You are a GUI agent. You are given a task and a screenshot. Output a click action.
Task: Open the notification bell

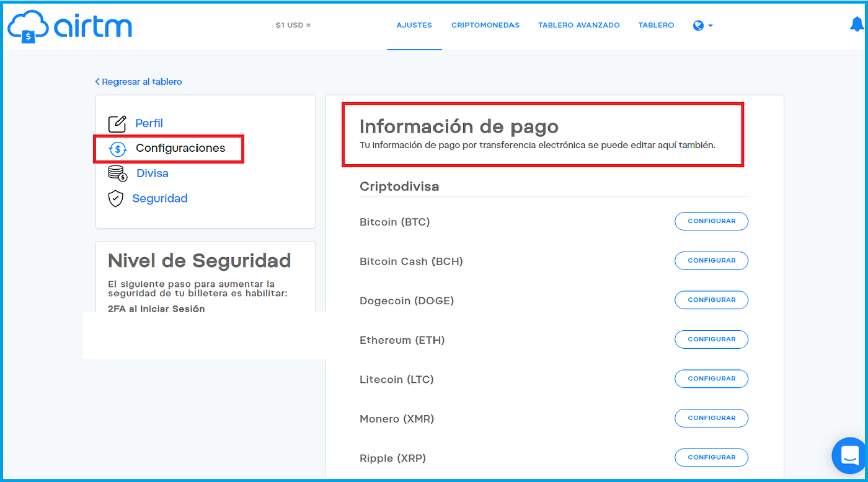pyautogui.click(x=856, y=24)
